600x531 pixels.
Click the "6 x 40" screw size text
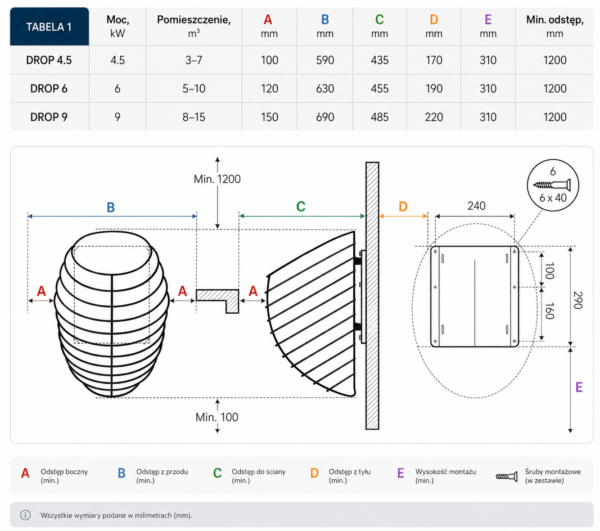click(x=553, y=198)
